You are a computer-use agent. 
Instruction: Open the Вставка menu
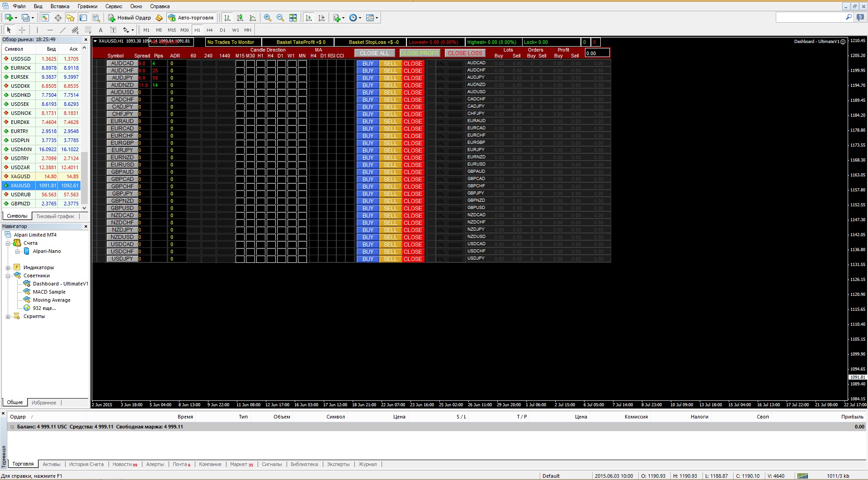60,6
